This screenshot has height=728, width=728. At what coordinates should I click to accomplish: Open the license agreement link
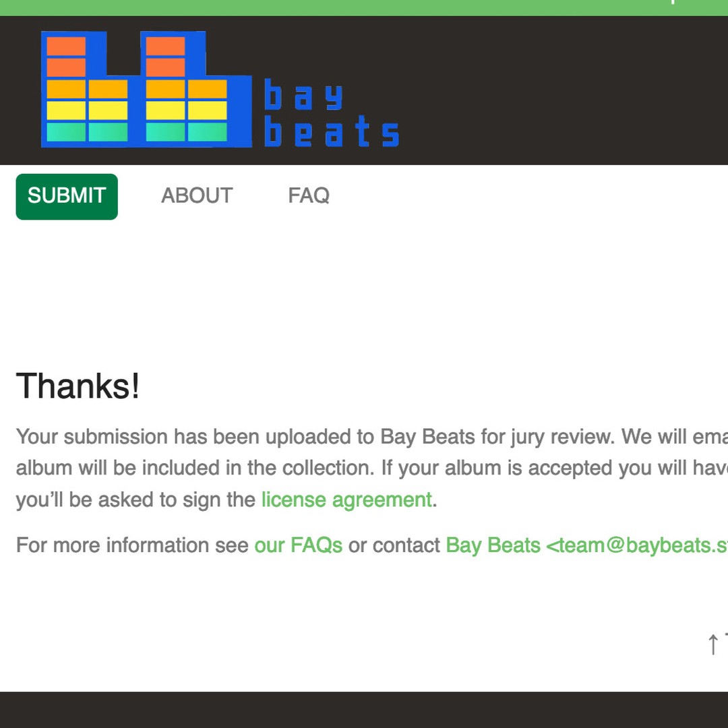point(347,500)
